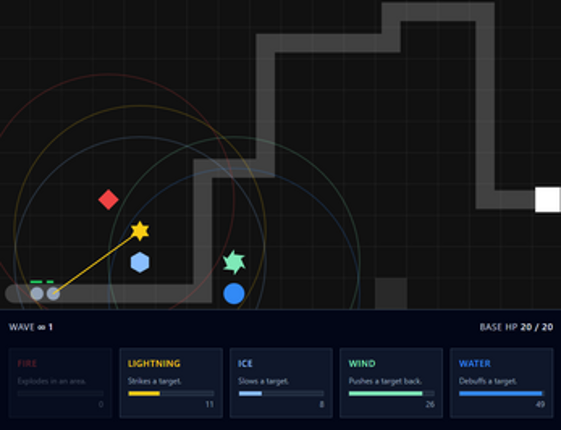Choose the Lightning spell card
The height and width of the screenshot is (430, 561).
171,383
